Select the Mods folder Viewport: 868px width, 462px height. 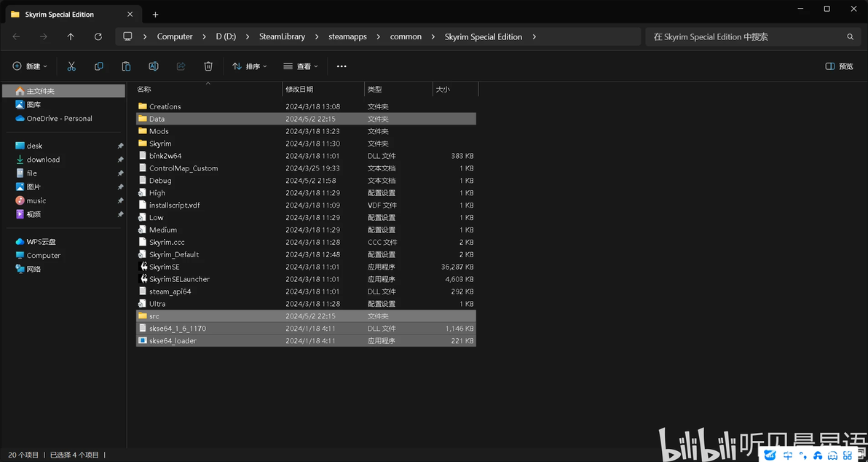coord(306,131)
